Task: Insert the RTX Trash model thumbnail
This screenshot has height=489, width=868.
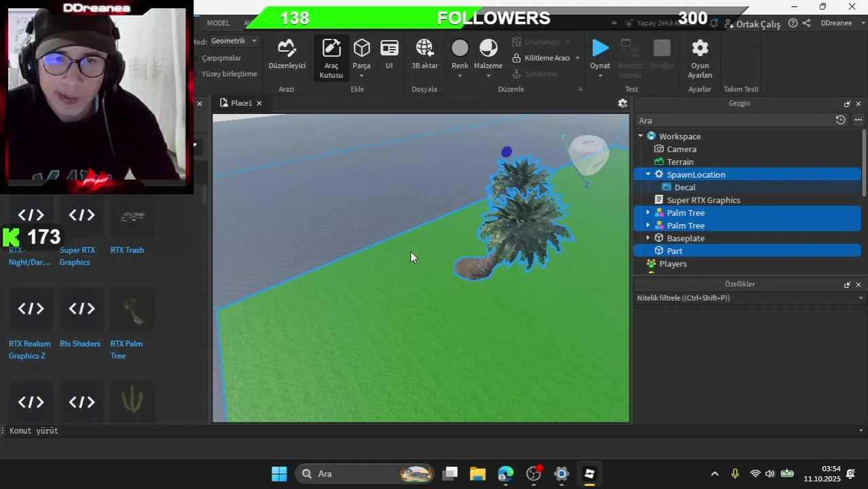Action: click(x=132, y=216)
